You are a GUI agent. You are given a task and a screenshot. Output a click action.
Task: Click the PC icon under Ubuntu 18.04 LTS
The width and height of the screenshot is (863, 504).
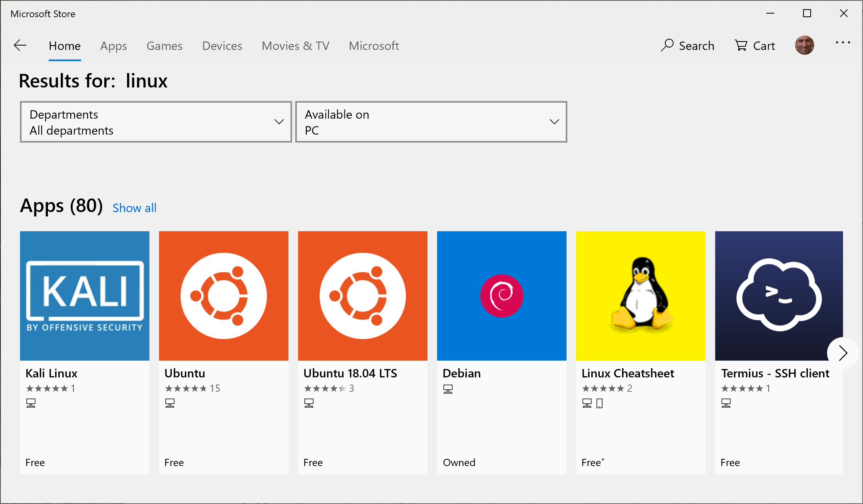[309, 403]
